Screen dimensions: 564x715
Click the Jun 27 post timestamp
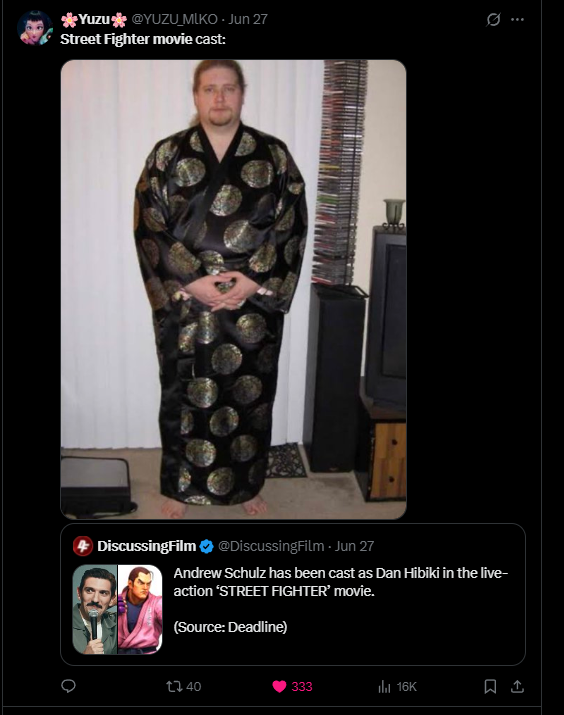coord(248,19)
